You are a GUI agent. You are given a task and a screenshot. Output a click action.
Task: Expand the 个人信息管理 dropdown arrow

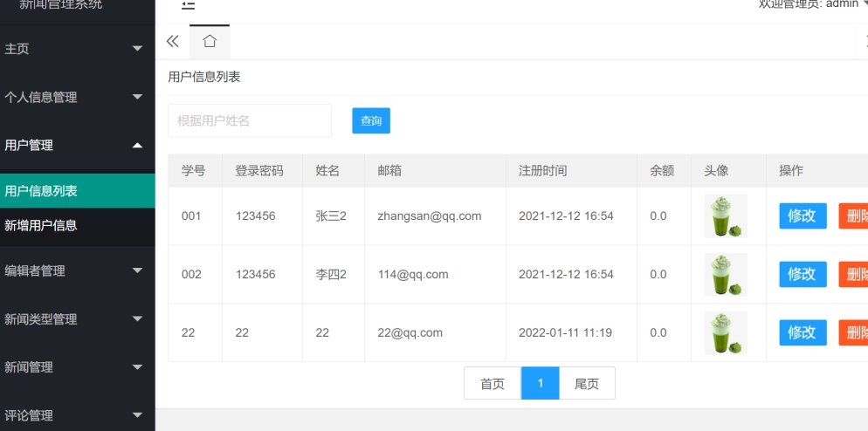coord(137,98)
